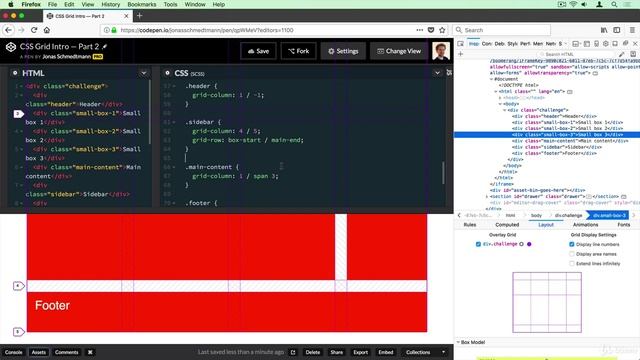
Task: Collapse the Box Model section
Action: 458,342
